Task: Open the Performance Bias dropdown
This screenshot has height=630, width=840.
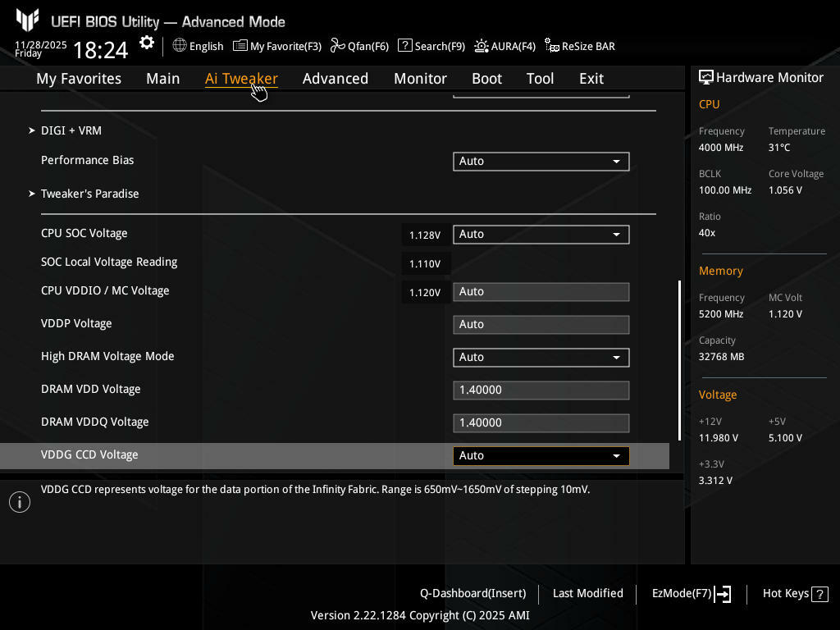Action: (541, 162)
